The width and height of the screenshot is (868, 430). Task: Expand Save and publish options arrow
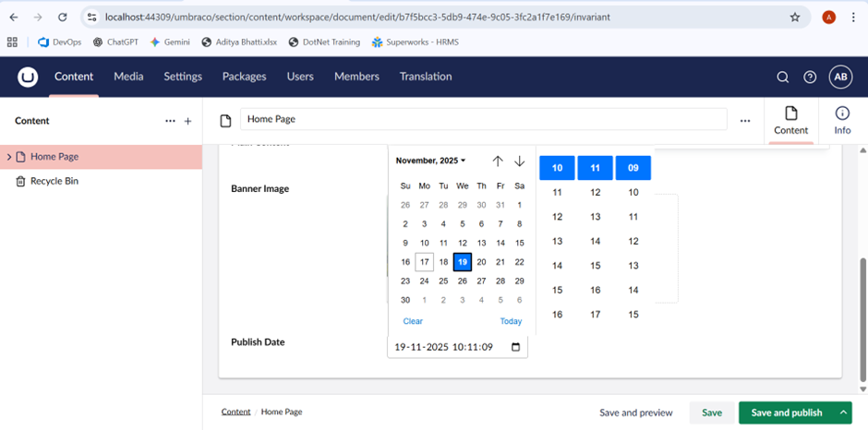point(843,412)
